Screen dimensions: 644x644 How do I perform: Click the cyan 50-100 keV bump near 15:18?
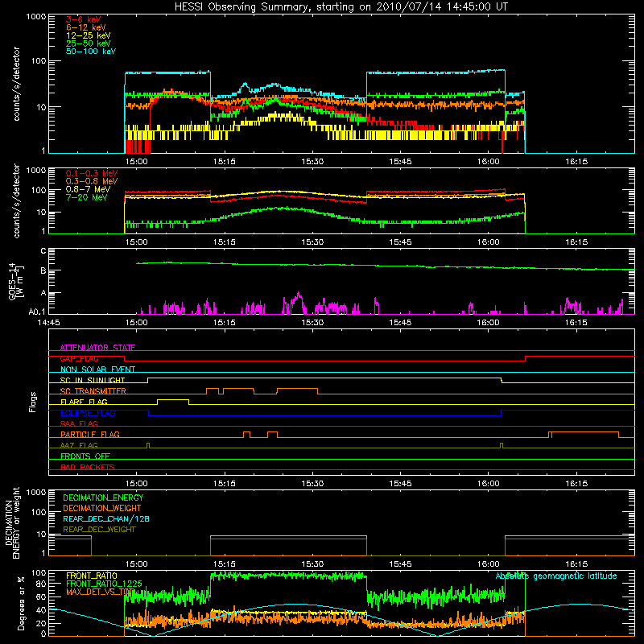(x=245, y=85)
